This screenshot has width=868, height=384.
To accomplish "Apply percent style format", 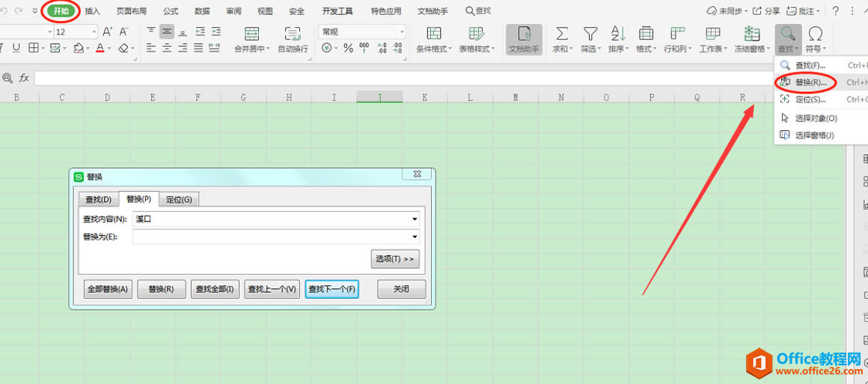I will click(x=348, y=48).
